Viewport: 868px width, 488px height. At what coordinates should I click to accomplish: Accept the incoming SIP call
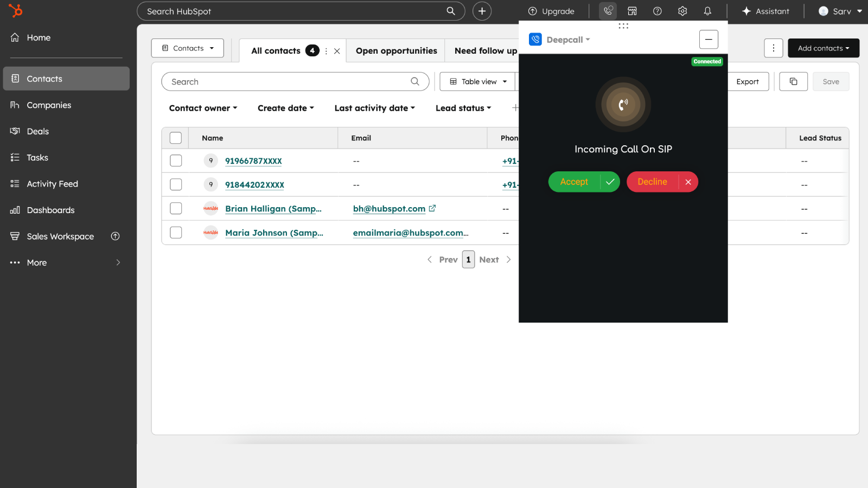(584, 182)
